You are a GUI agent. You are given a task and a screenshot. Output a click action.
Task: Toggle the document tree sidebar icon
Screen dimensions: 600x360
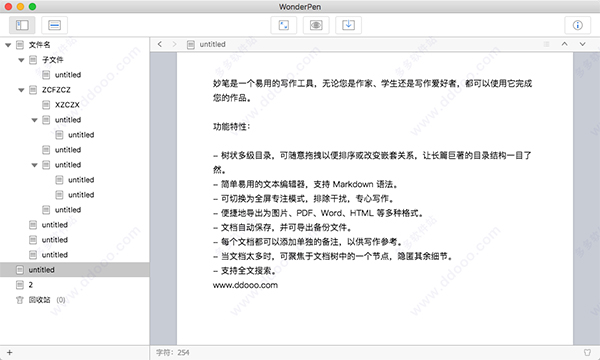click(x=22, y=25)
